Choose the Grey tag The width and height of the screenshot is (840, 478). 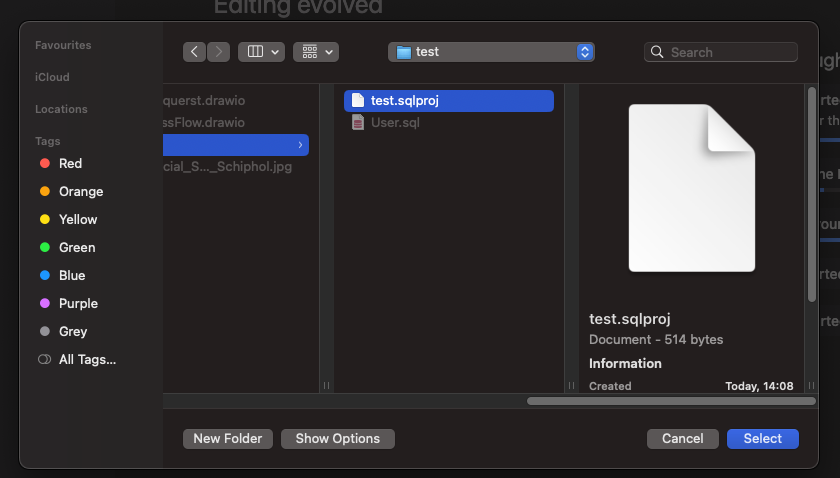(x=72, y=331)
